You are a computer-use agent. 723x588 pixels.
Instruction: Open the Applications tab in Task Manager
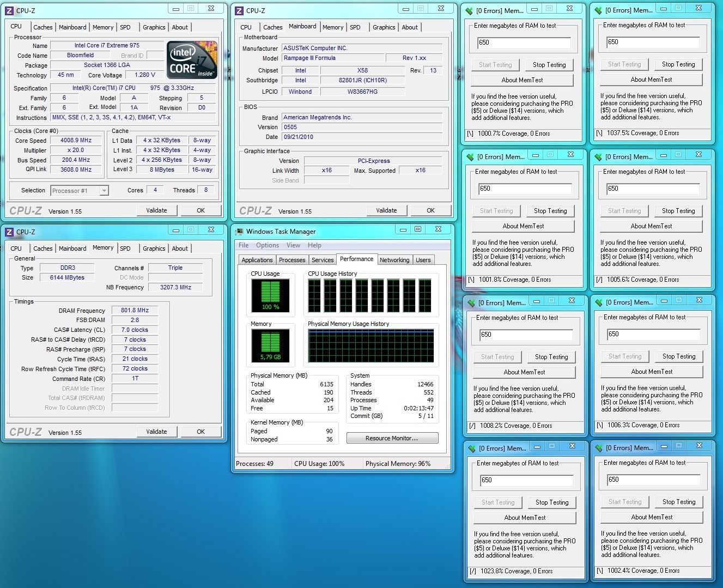pos(257,260)
